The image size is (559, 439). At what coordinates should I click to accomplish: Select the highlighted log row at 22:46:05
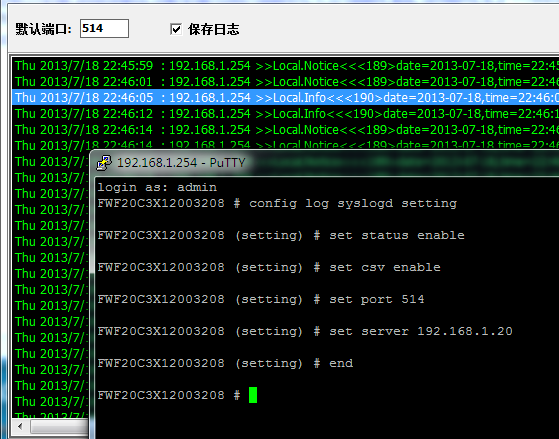pyautogui.click(x=286, y=98)
